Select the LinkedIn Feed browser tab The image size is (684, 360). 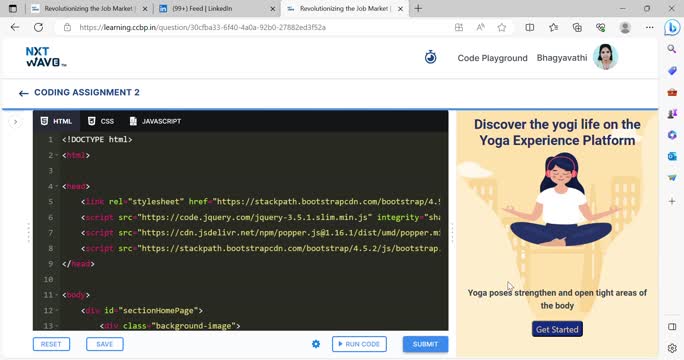click(x=217, y=9)
